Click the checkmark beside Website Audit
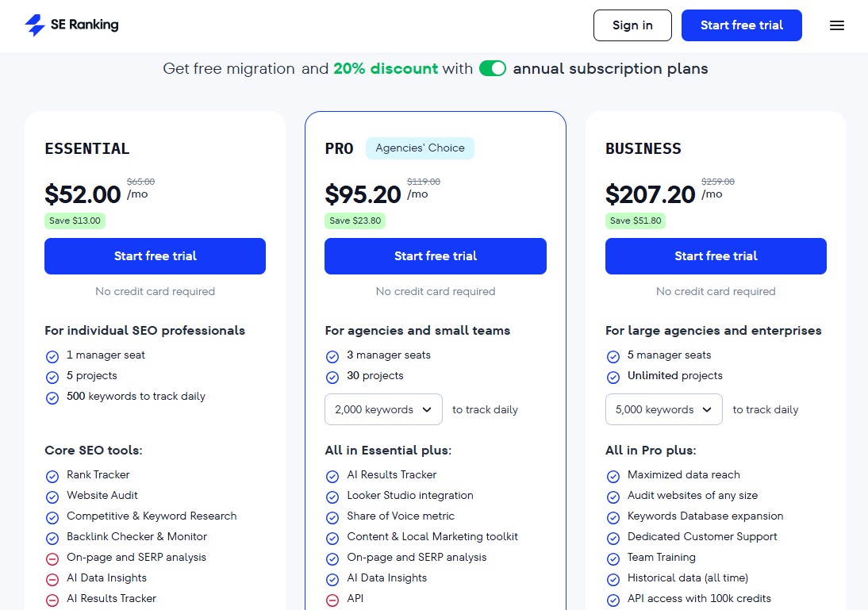868x610 pixels. [52, 495]
